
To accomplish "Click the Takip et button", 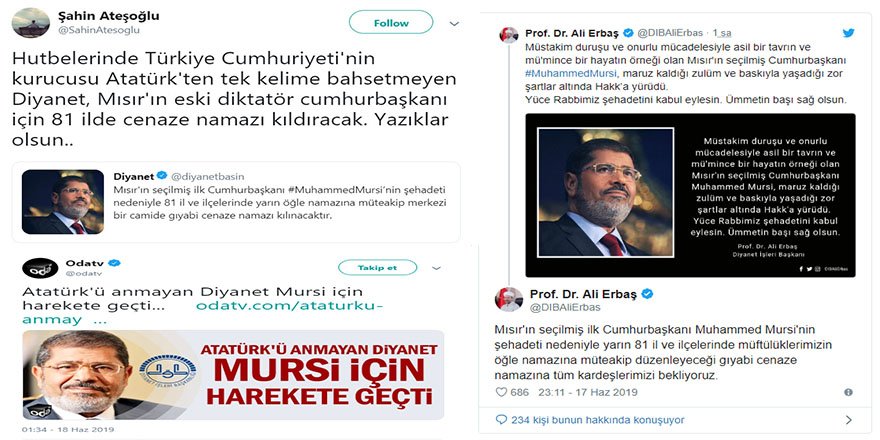I will pos(378,267).
